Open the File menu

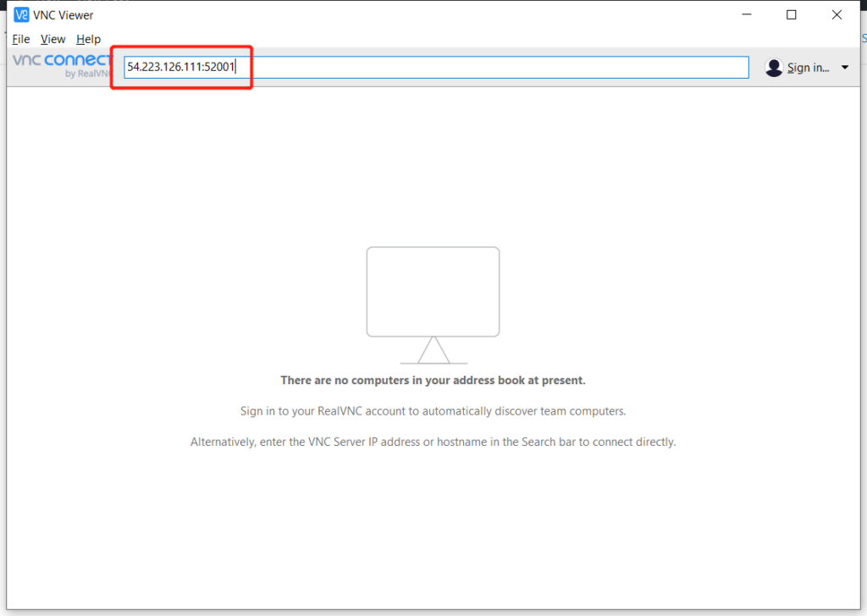tap(21, 39)
